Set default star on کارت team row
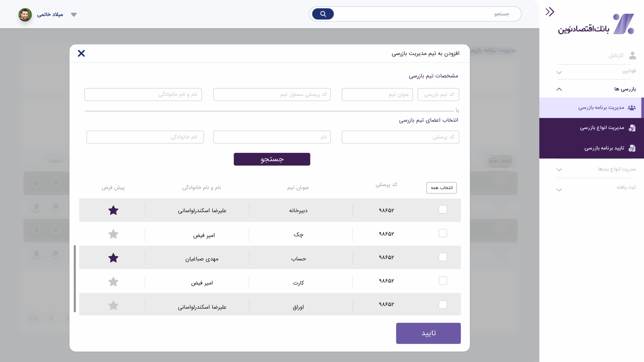 pos(113,282)
